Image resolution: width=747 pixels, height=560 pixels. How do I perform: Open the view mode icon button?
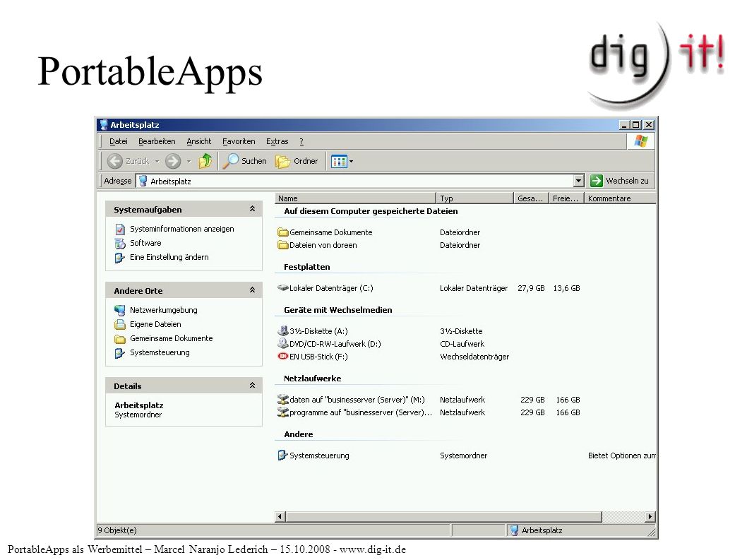pos(339,161)
